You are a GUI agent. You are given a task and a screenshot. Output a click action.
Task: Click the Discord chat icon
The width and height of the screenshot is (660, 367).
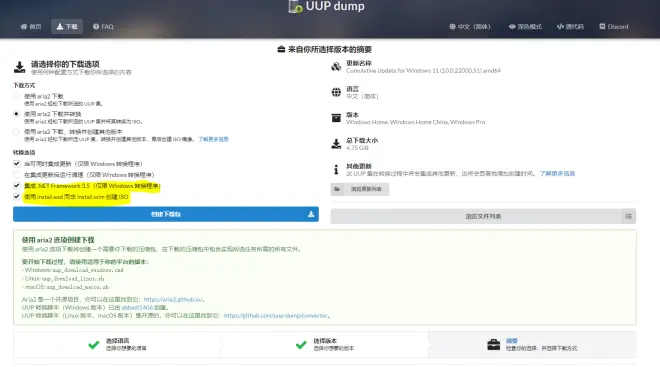click(x=602, y=27)
